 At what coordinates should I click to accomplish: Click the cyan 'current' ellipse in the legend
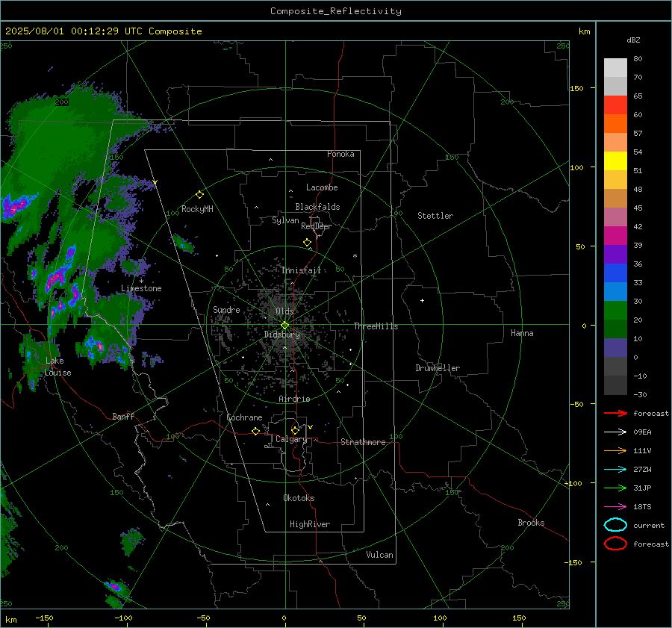tap(615, 525)
